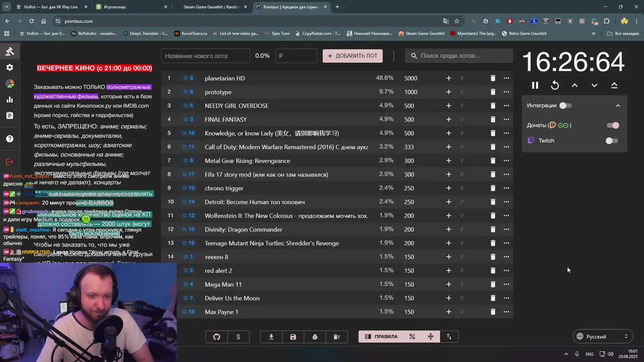The width and height of the screenshot is (644, 362).
Task: Open the GitHub link button
Action: point(217,337)
